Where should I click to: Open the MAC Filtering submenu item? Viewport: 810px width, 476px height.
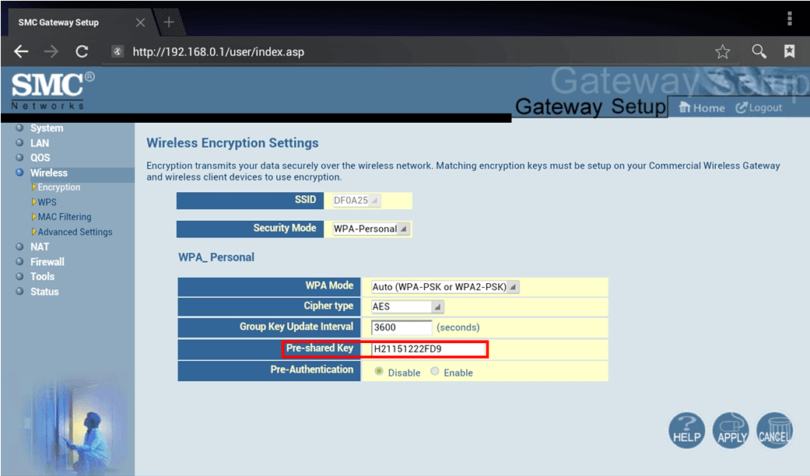[x=64, y=217]
